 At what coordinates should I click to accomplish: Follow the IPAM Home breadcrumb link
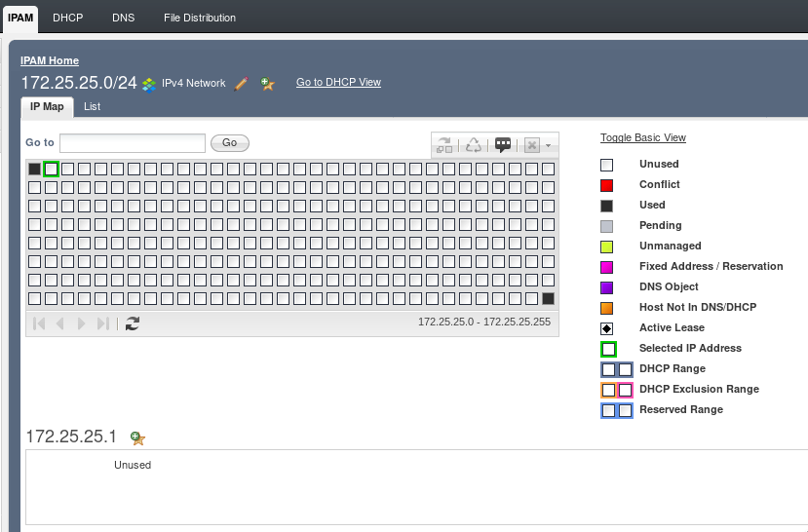pos(50,60)
